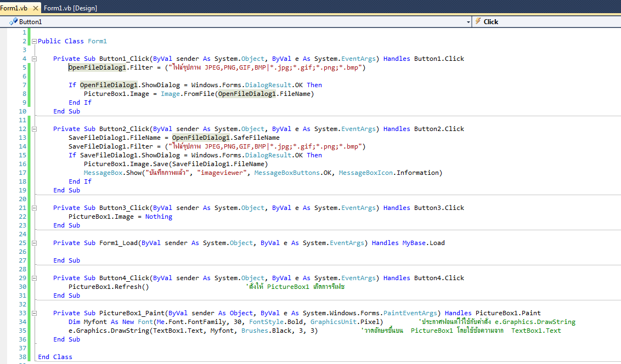Click the lightning event icon beside Click
This screenshot has height=364, width=621.
tap(478, 21)
